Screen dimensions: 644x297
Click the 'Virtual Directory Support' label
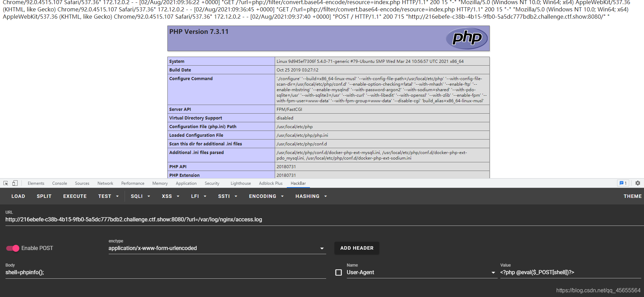pos(196,118)
